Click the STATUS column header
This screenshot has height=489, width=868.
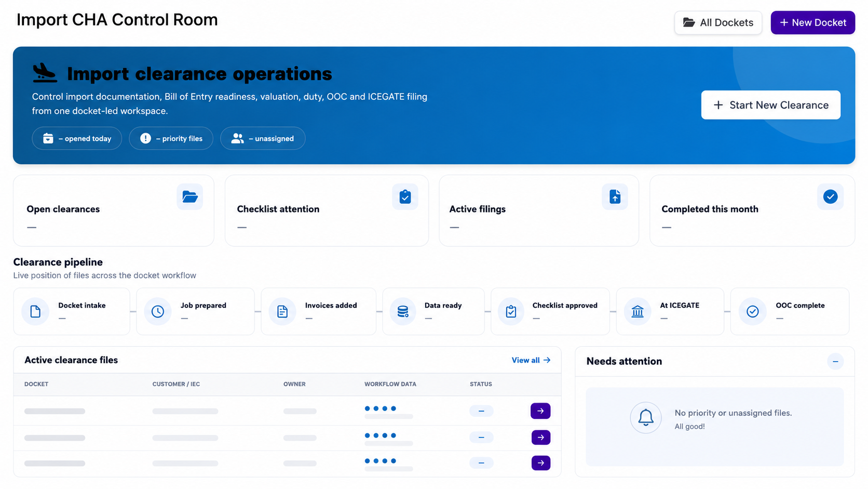[481, 384]
